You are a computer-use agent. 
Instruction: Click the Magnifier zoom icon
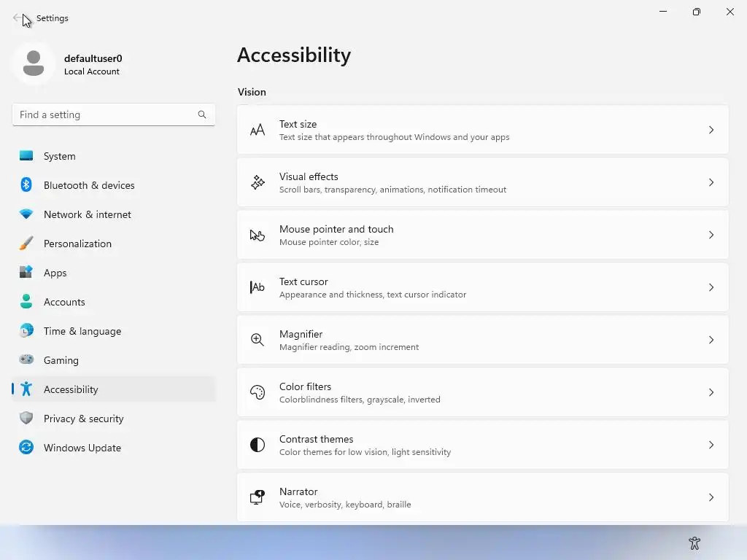258,340
